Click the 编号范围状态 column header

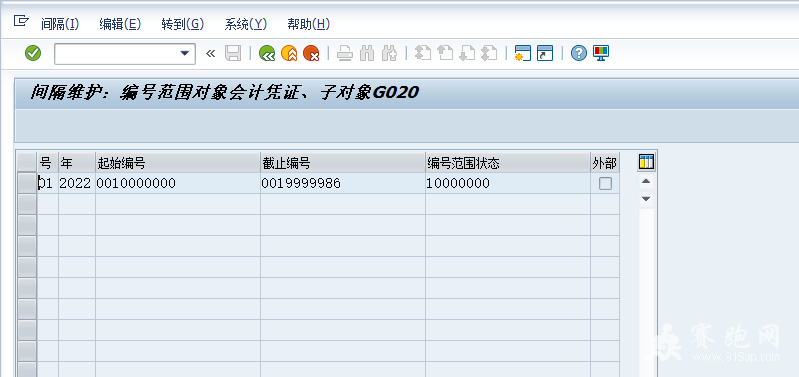pyautogui.click(x=508, y=163)
